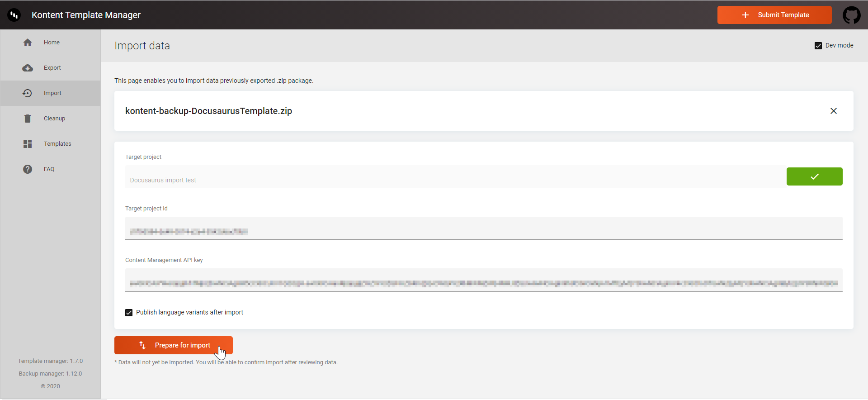
Task: Click the Cleanup trash can icon
Action: point(28,119)
